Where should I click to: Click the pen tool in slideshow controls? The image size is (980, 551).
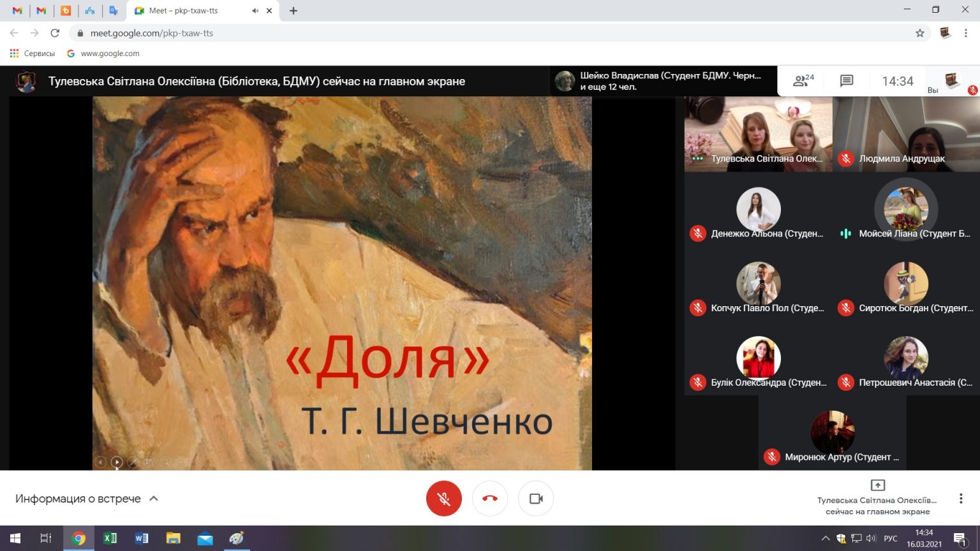(133, 462)
